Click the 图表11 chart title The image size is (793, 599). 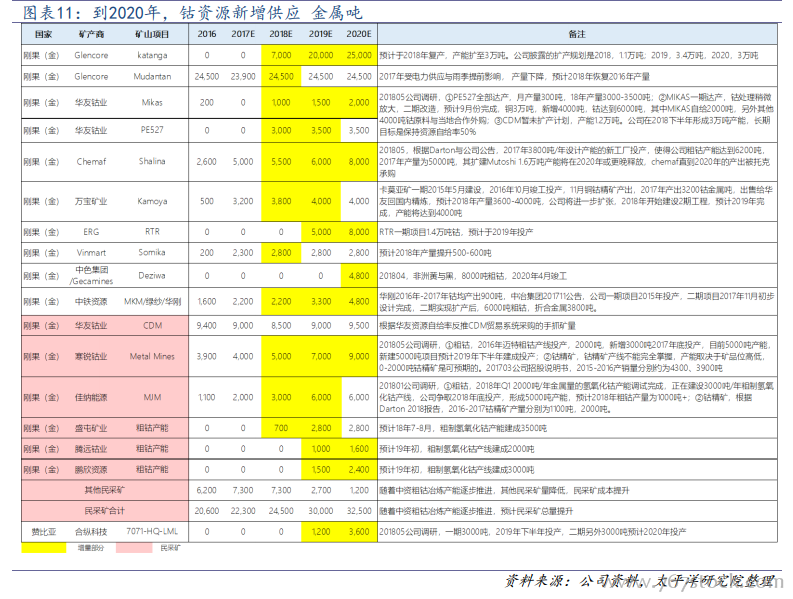click(x=193, y=12)
